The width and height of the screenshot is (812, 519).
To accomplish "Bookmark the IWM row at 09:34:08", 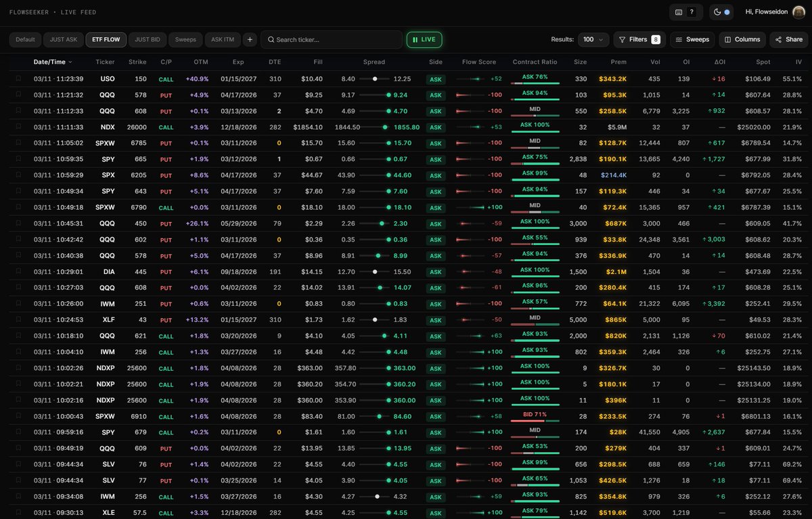I will [x=19, y=496].
